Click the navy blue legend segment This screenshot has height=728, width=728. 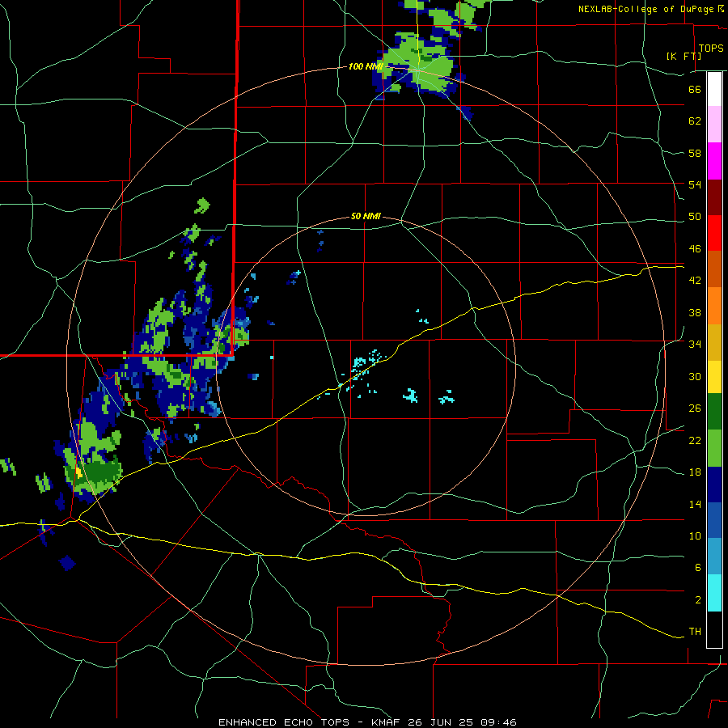click(714, 485)
